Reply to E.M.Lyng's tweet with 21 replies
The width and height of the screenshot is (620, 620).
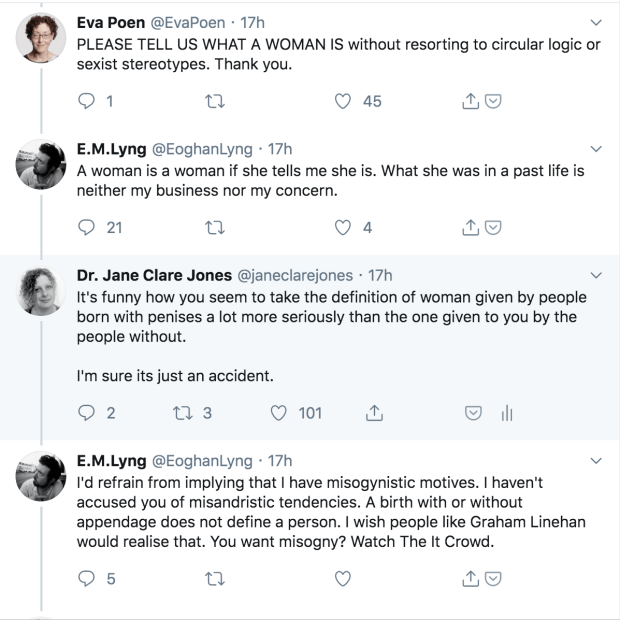85,228
